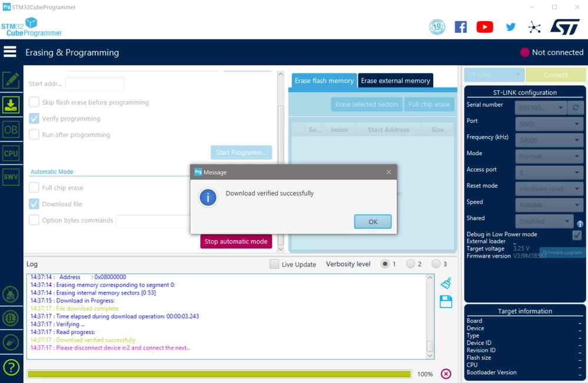Click Stop automatic mode button
This screenshot has width=588, height=383.
pos(236,241)
